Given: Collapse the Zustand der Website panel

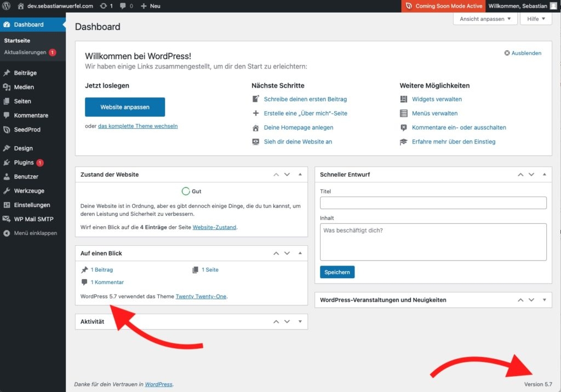Looking at the screenshot, I should (x=300, y=175).
